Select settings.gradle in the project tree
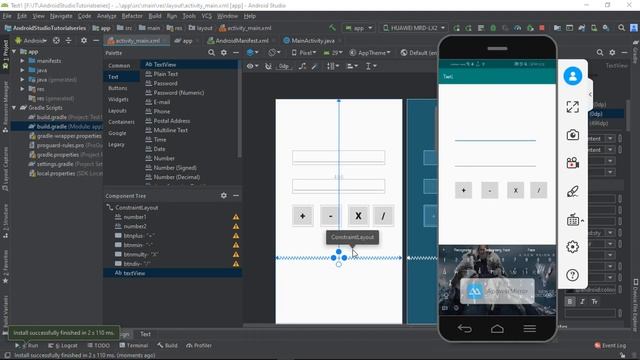Screen dimensions: 640x360 tap(65, 164)
